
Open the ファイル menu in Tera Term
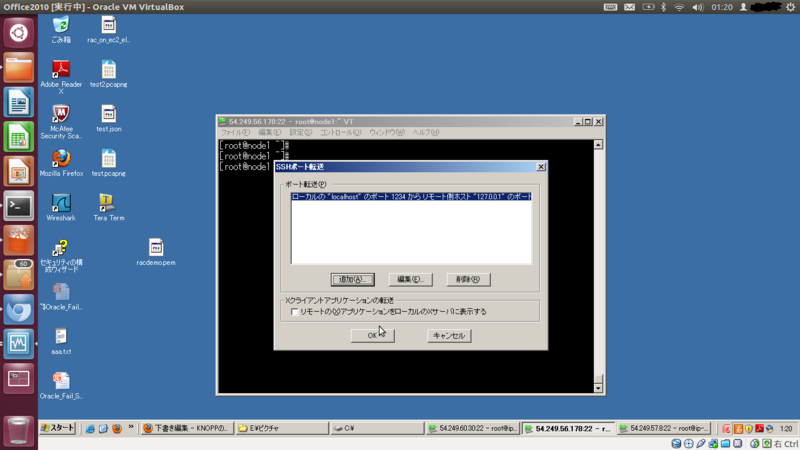point(235,133)
